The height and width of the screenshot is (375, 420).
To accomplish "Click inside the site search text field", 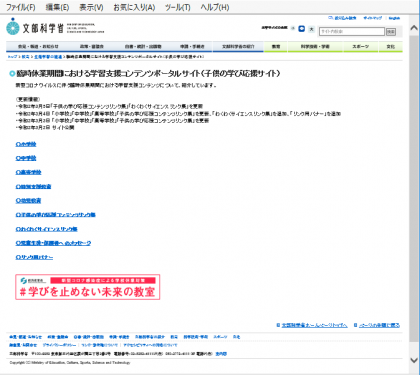I will point(352,31).
